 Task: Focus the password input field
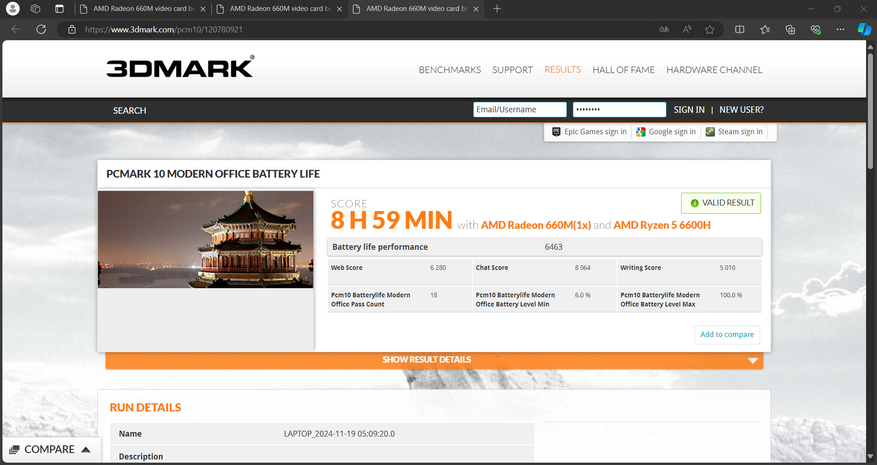[619, 110]
